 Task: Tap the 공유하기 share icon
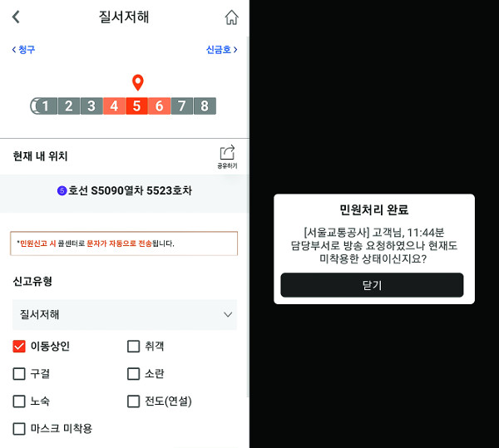click(227, 156)
